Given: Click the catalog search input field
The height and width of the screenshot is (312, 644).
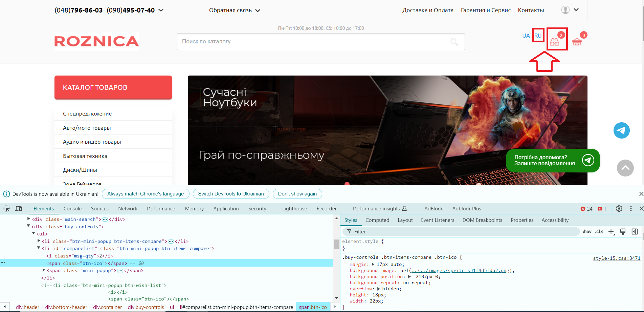Looking at the screenshot, I should coord(311,42).
